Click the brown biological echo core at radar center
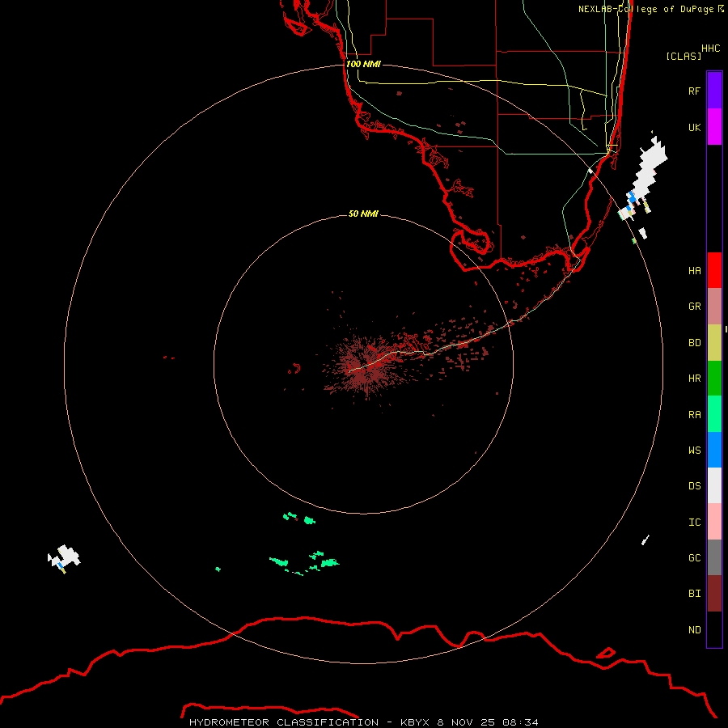The width and height of the screenshot is (728, 728). [366, 366]
